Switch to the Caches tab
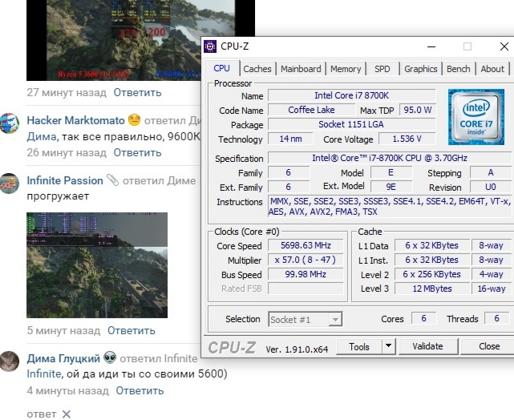Viewport: 514px width, 420px height. click(257, 69)
